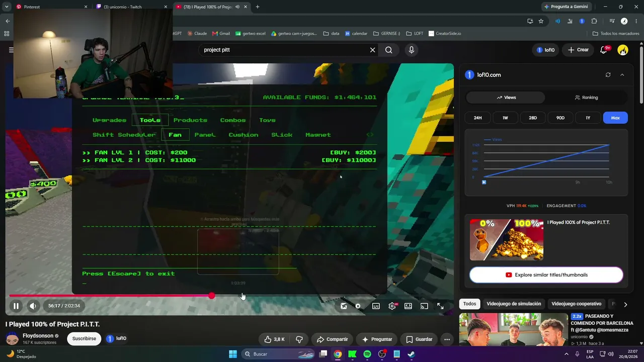This screenshot has height=362, width=644.
Task: Open the 0% to 100% video thumbnail
Action: (x=507, y=240)
